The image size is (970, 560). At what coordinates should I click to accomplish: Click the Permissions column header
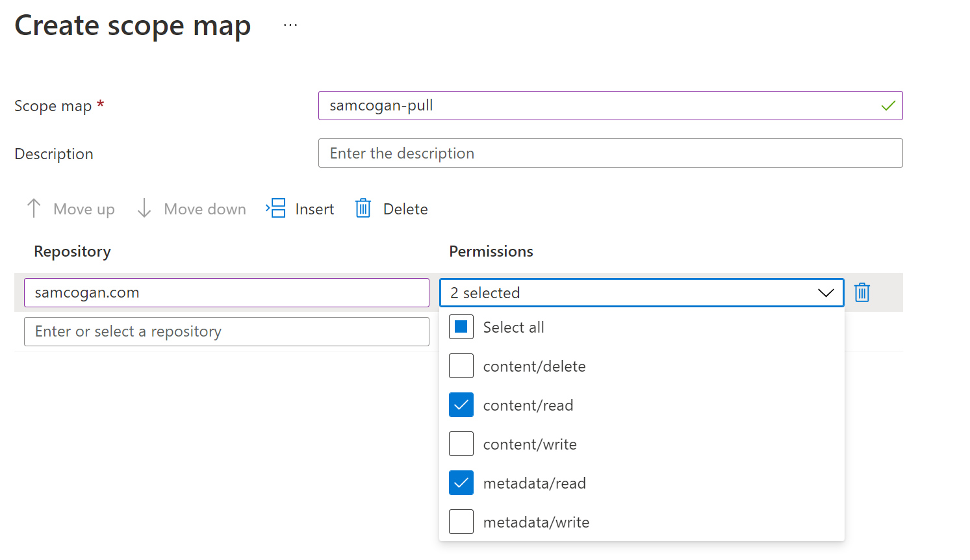coord(491,251)
